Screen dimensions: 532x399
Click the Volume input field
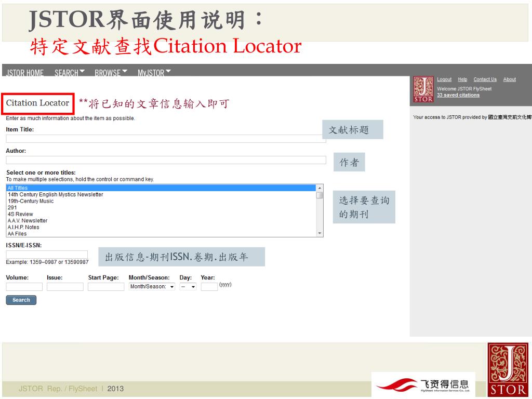(x=24, y=287)
